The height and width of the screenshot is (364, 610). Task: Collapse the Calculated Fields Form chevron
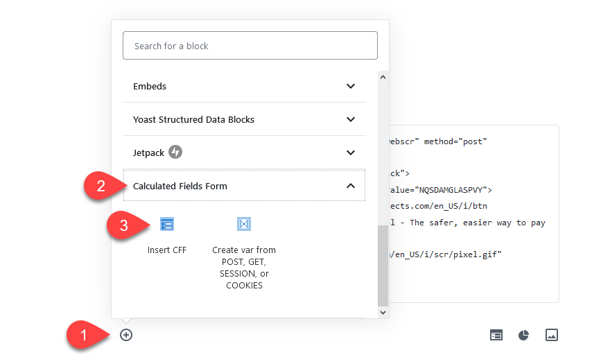click(x=351, y=186)
